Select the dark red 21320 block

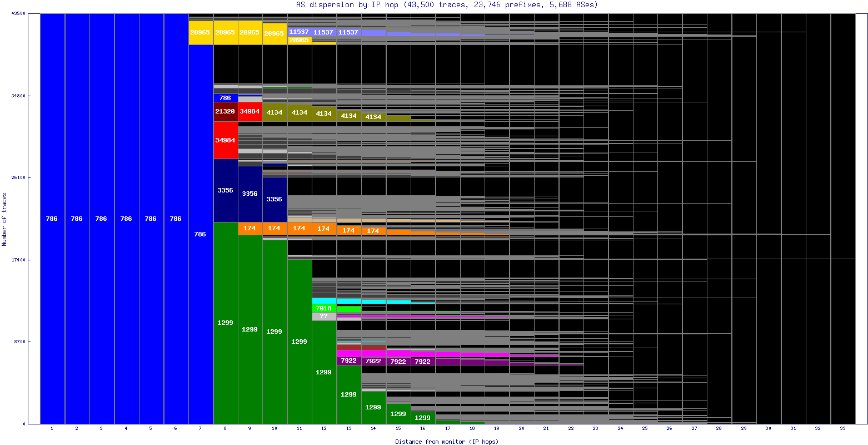tap(225, 111)
